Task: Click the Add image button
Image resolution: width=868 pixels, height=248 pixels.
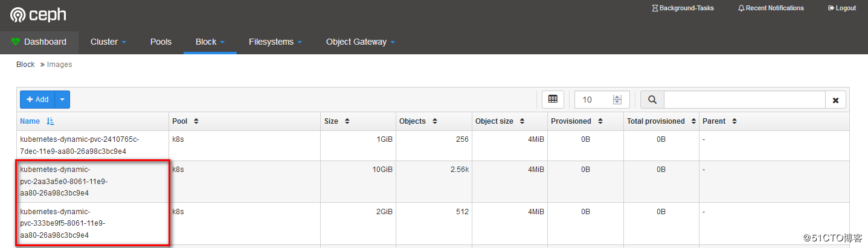Action: (37, 100)
